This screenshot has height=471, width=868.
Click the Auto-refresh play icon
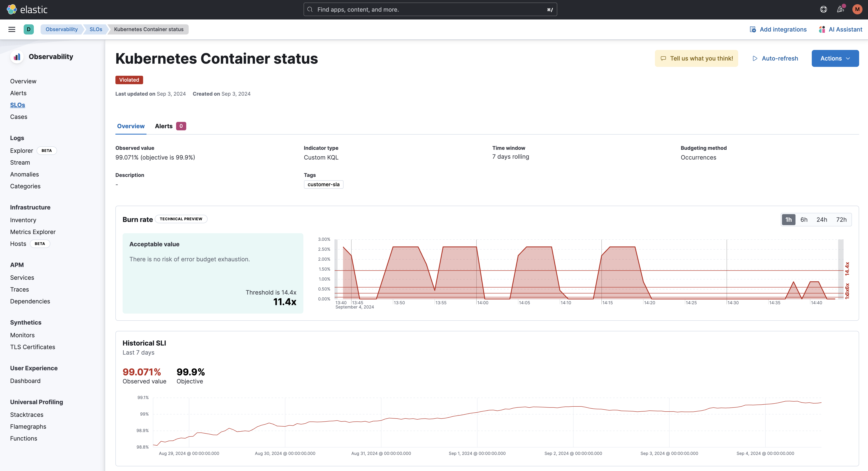tap(755, 58)
